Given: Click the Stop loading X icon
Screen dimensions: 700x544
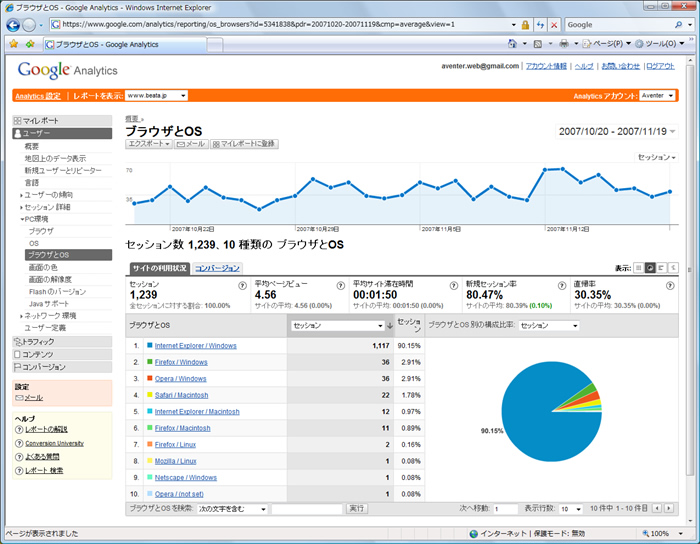Looking at the screenshot, I should (x=554, y=25).
